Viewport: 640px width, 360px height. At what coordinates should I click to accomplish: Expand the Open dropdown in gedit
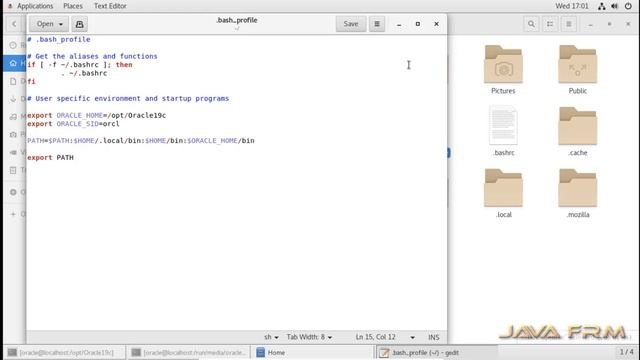point(49,24)
